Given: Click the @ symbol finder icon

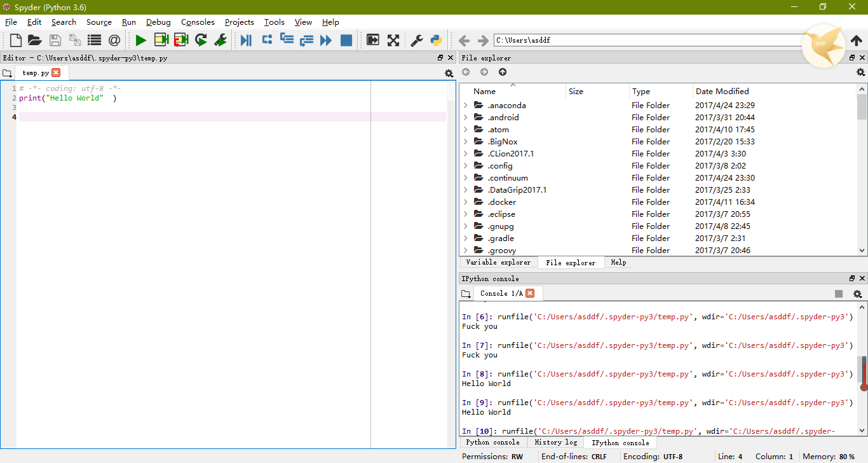Looking at the screenshot, I should click(x=114, y=40).
